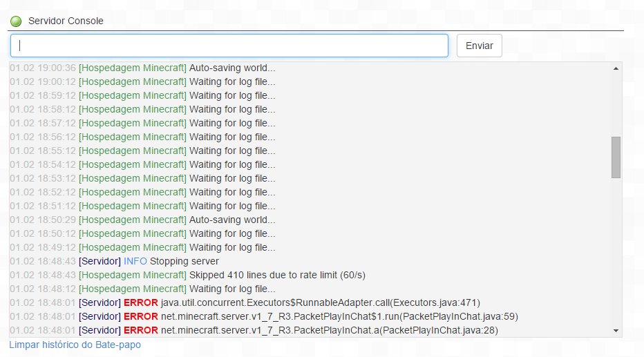This screenshot has width=644, height=357.
Task: Click the 18:49:12 Waiting for log file line
Action: (142, 248)
